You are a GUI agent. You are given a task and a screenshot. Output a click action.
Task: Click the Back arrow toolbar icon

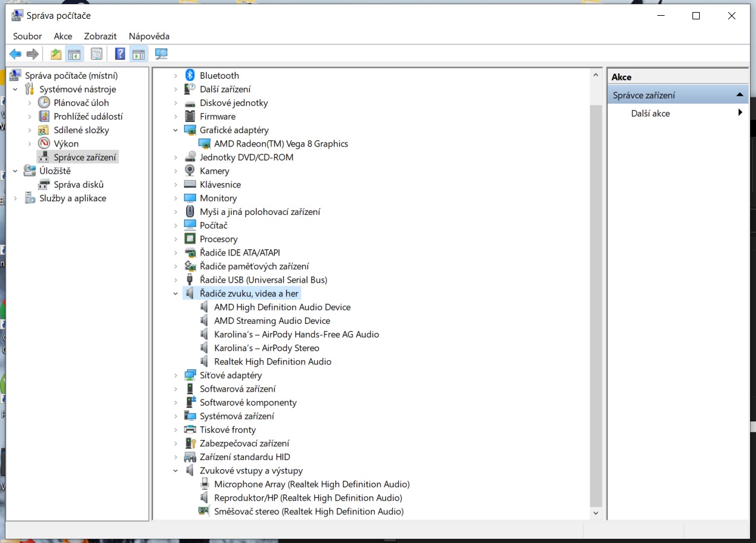pyautogui.click(x=15, y=54)
